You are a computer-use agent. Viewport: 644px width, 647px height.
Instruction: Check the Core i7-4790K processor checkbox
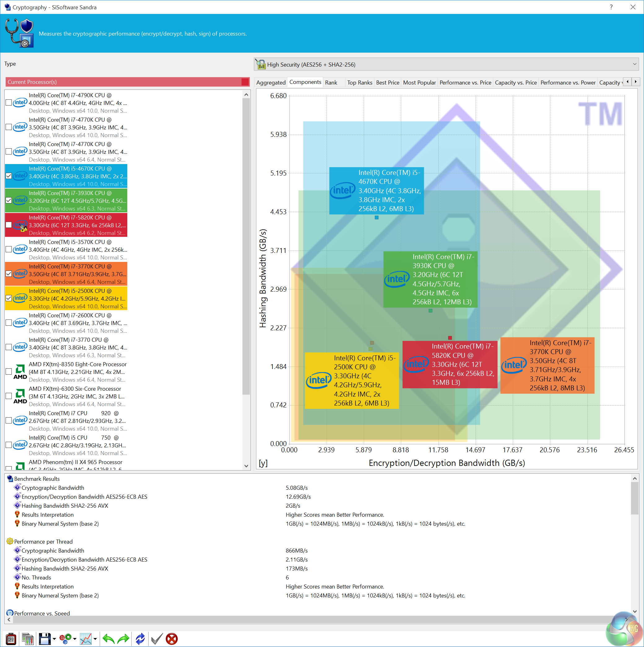[x=9, y=103]
